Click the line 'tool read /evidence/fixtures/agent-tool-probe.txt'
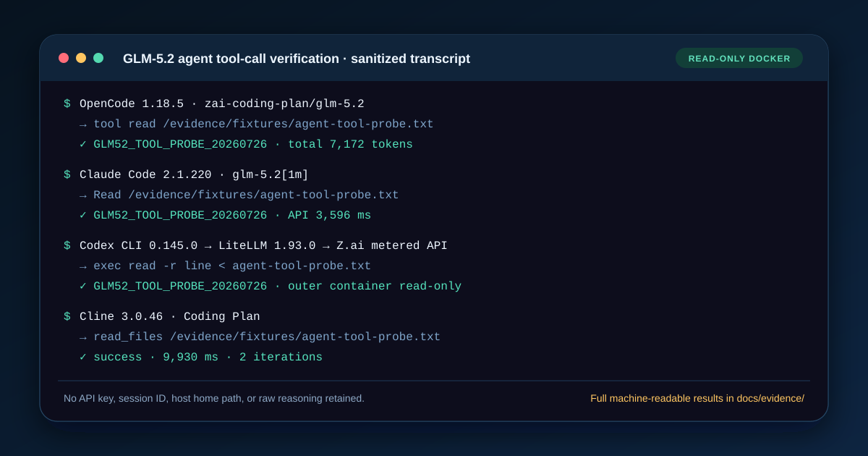Screen dimensions: 868x456 point(263,124)
